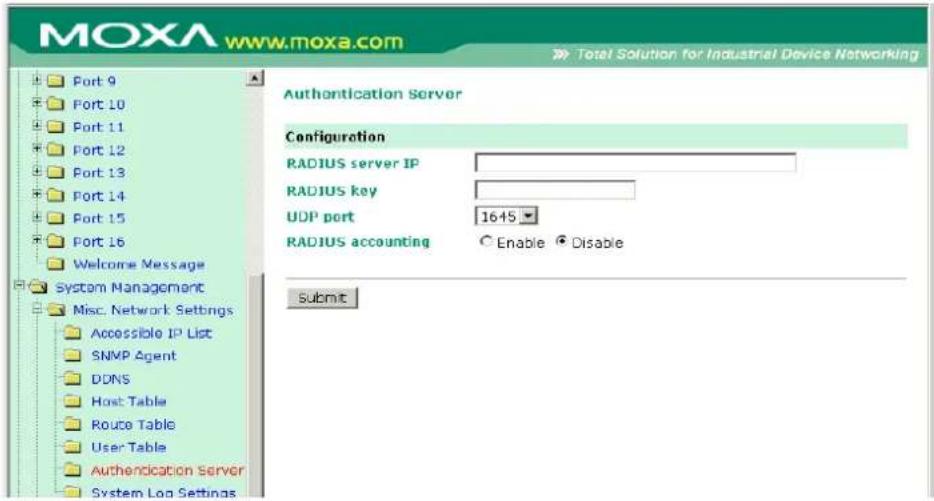Open the Route Table link
The height and width of the screenshot is (501, 934).
coord(133,425)
